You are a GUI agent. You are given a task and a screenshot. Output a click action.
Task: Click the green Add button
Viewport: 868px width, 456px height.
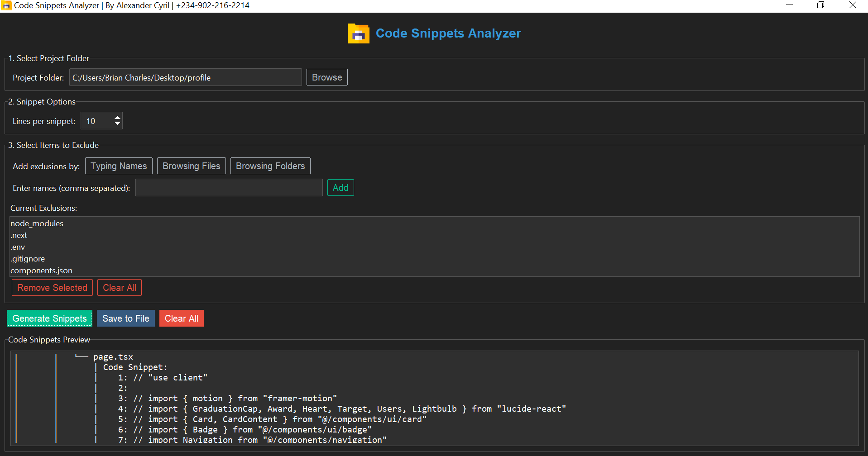pos(340,188)
